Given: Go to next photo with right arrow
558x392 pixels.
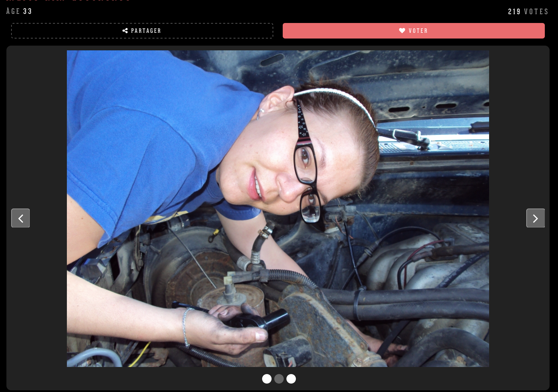Looking at the screenshot, I should coord(535,218).
